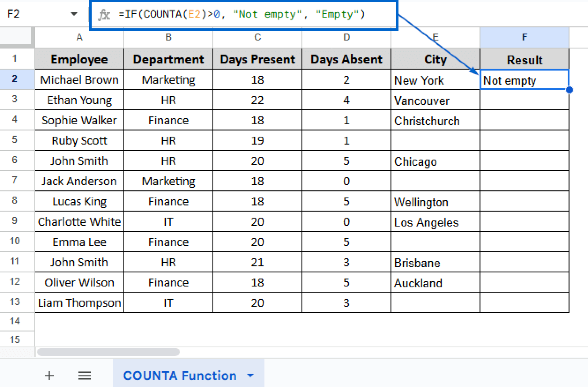588x387 pixels.
Task: Click the Add sheet plus icon
Action: point(49,376)
